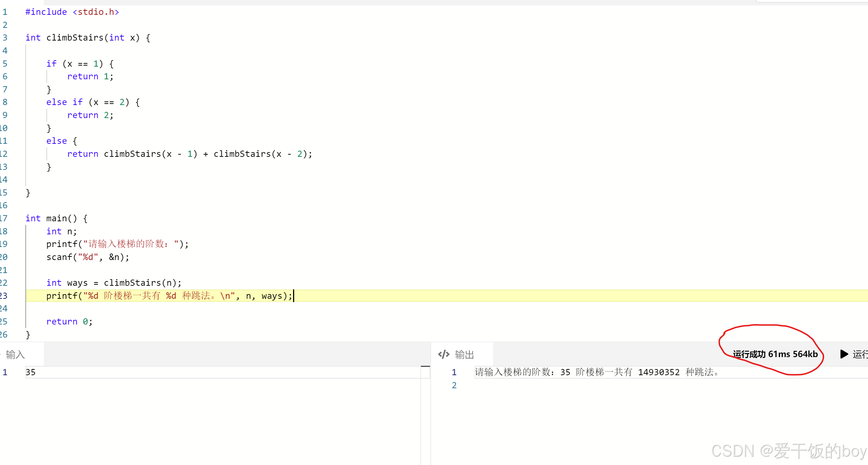Click the climbStairs function declaration line
This screenshot has height=465, width=868.
coord(88,38)
